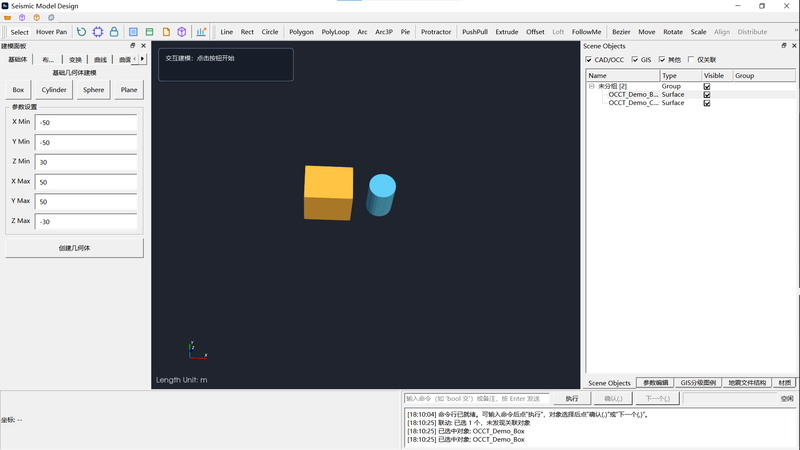The image size is (800, 450).
Task: Click the gray cube icon in top bar
Action: point(51,18)
